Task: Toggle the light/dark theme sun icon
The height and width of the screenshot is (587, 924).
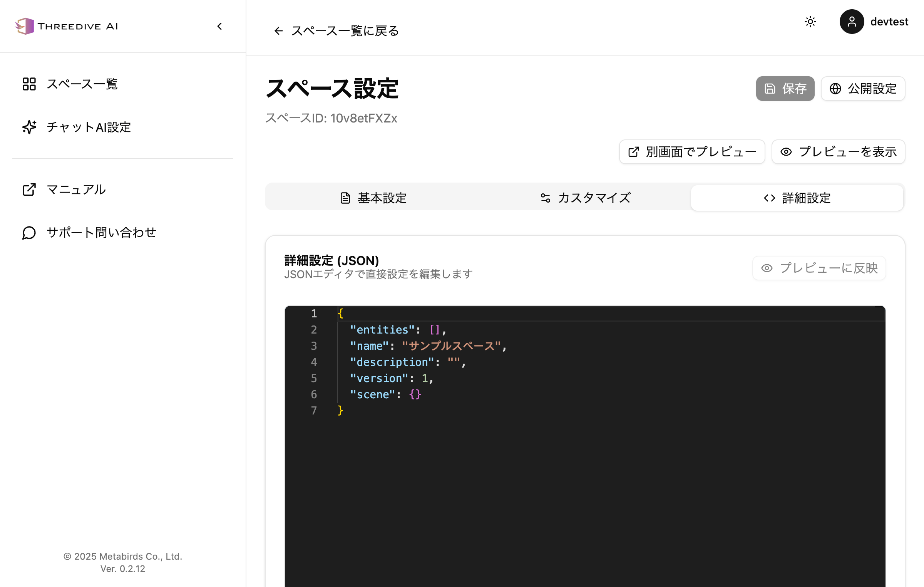Action: point(810,22)
